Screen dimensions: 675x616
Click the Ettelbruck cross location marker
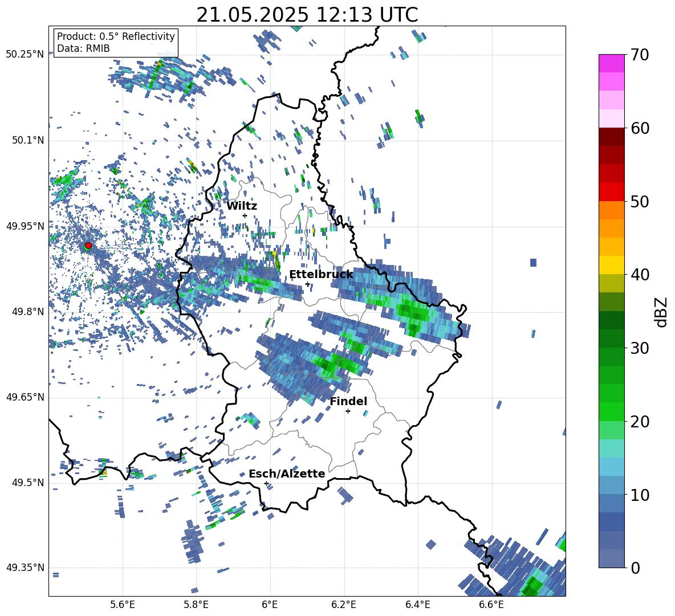pyautogui.click(x=307, y=284)
